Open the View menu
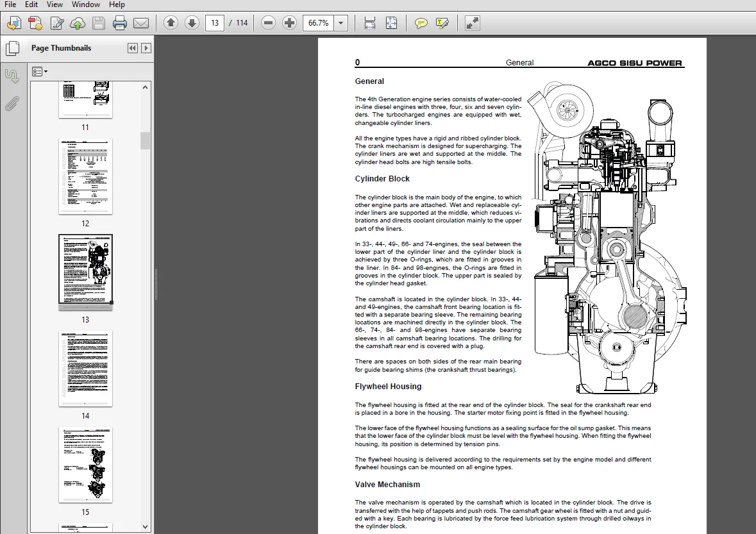Viewport: 756px width, 534px height. [x=55, y=4]
